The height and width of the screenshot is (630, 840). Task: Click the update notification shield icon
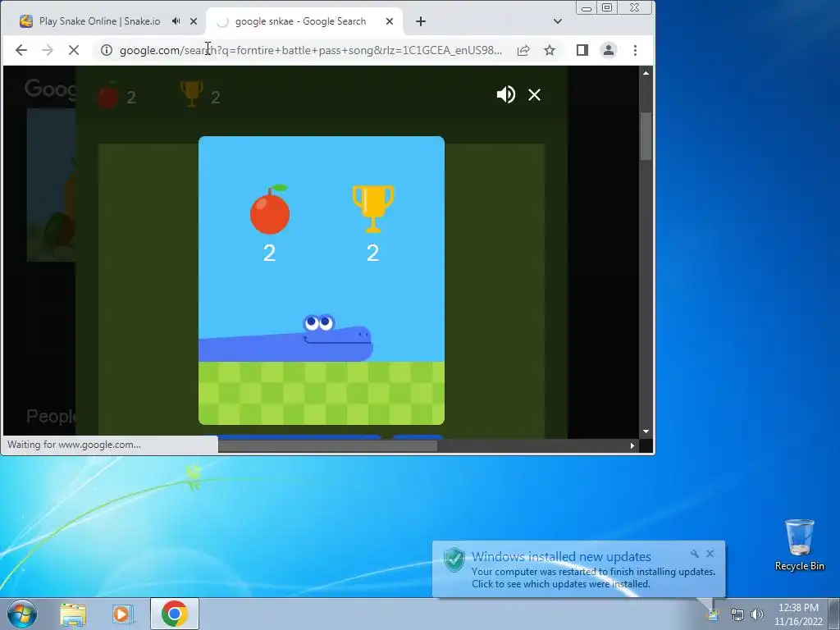point(454,559)
